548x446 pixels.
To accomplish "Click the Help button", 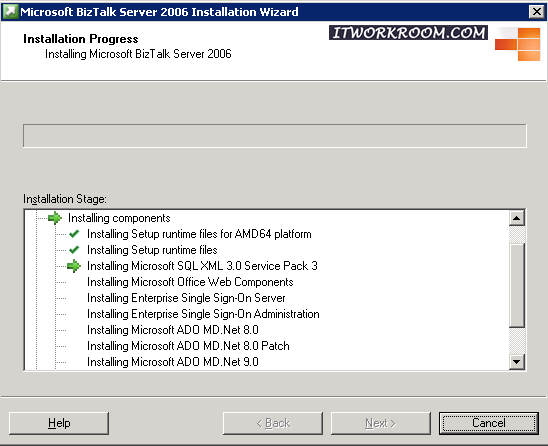I will point(59,423).
